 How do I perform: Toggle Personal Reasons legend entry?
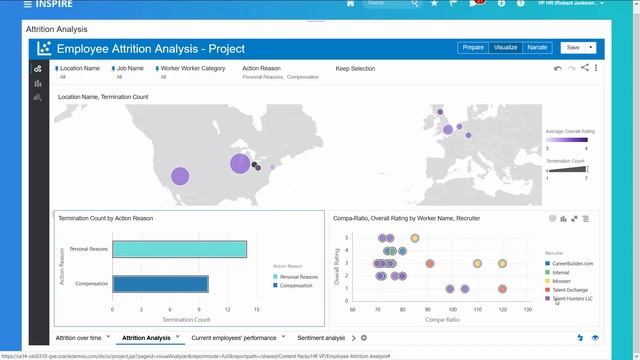(296, 277)
